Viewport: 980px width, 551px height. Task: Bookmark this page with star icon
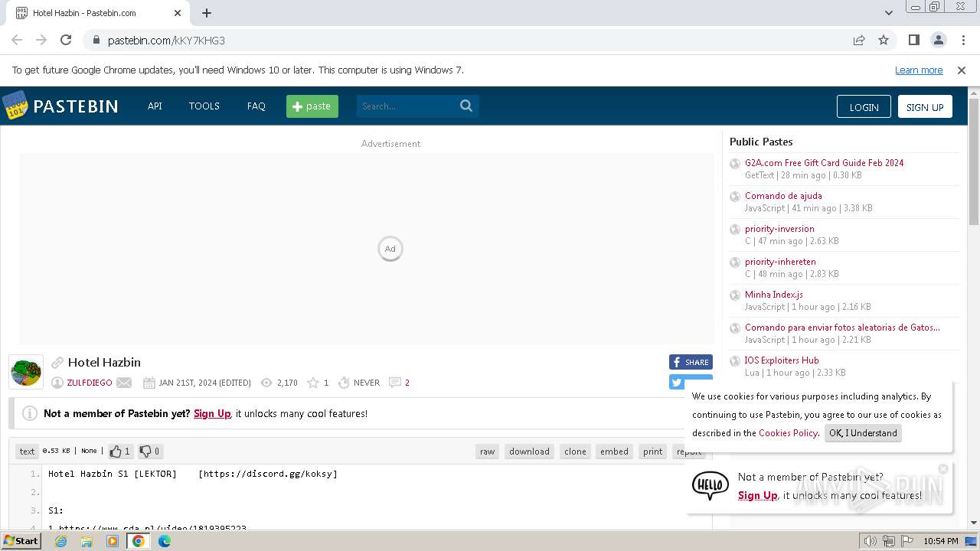click(x=884, y=40)
